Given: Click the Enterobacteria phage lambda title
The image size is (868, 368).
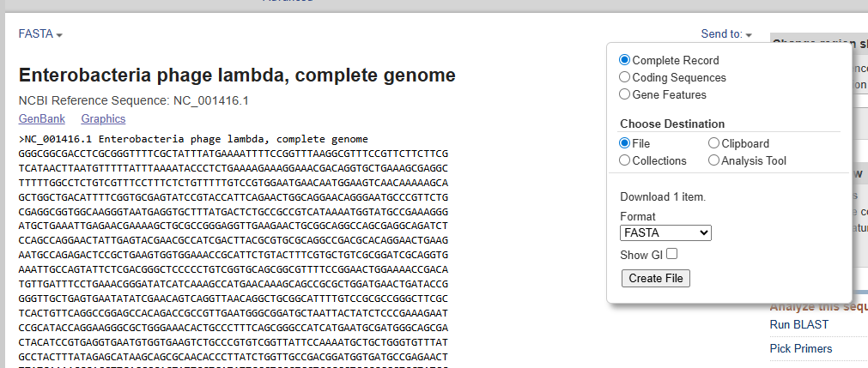Looking at the screenshot, I should (x=237, y=75).
